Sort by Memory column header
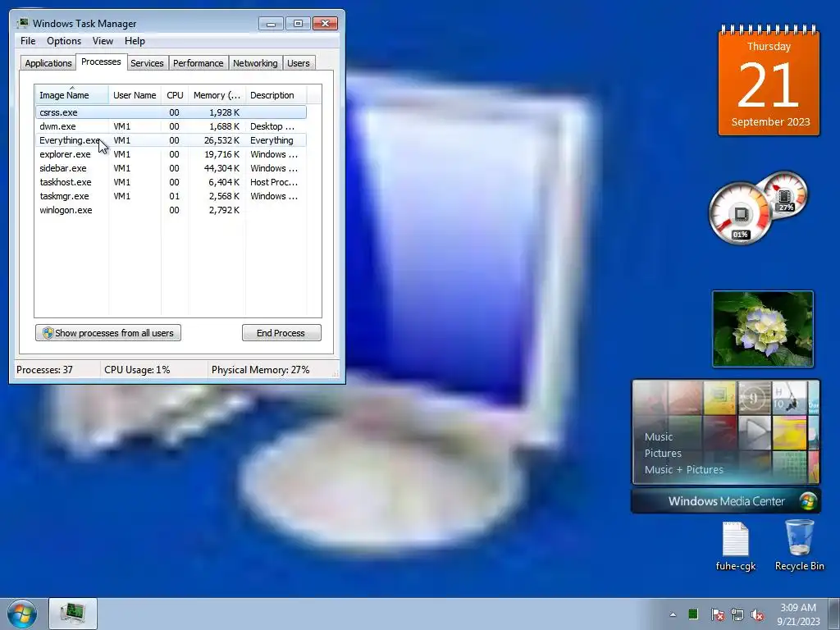This screenshot has width=840, height=630. click(x=217, y=95)
